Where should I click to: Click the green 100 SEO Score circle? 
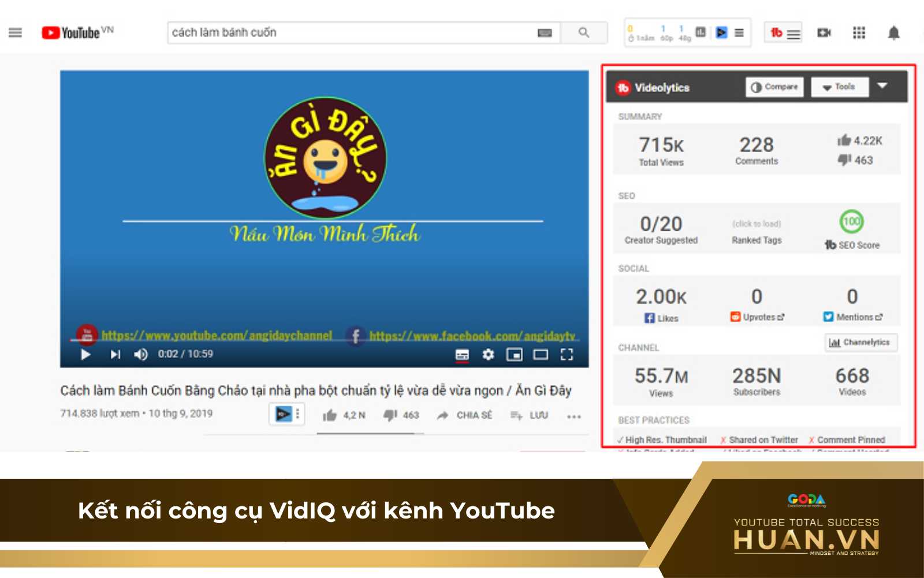(x=851, y=221)
